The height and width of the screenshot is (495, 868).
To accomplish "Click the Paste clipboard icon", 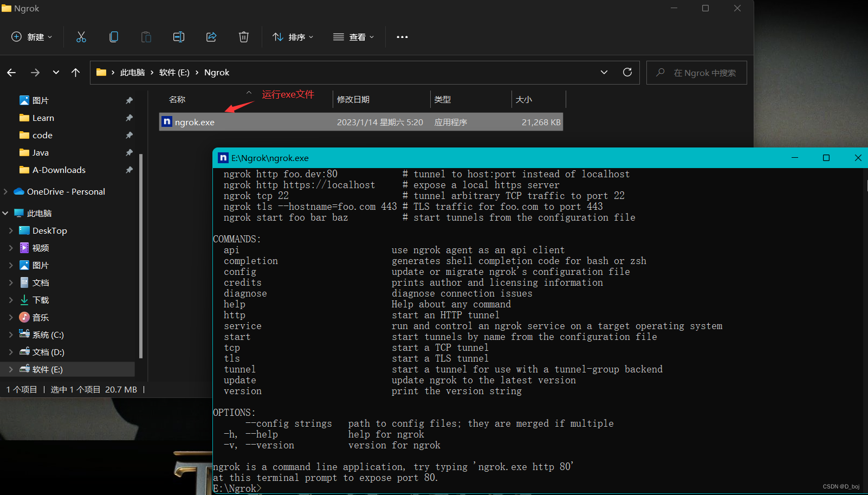I will pyautogui.click(x=146, y=37).
